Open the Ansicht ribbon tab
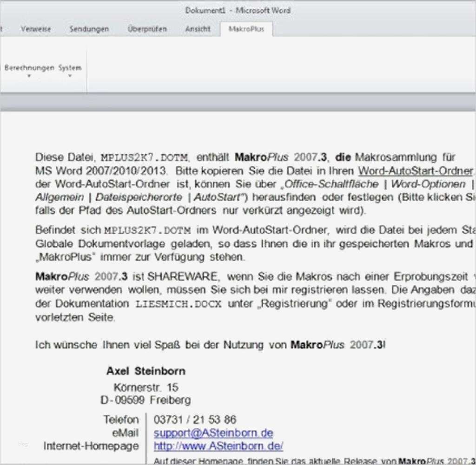The height and width of the screenshot is (465, 476). (198, 29)
